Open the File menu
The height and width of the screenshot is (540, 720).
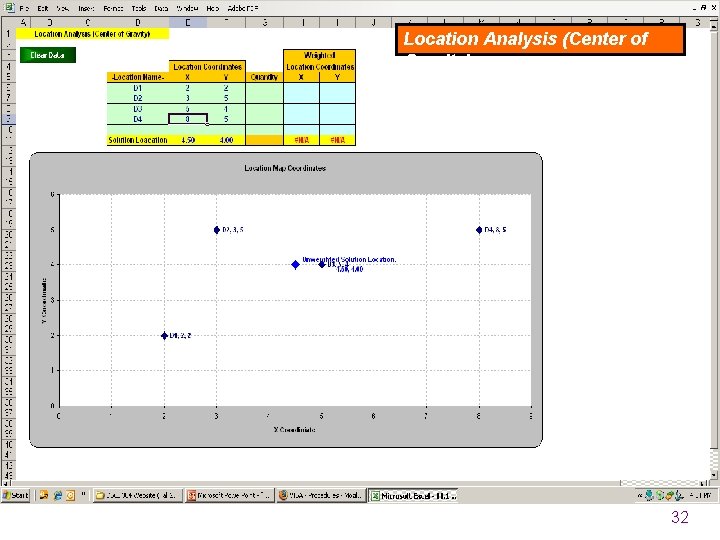24,8
